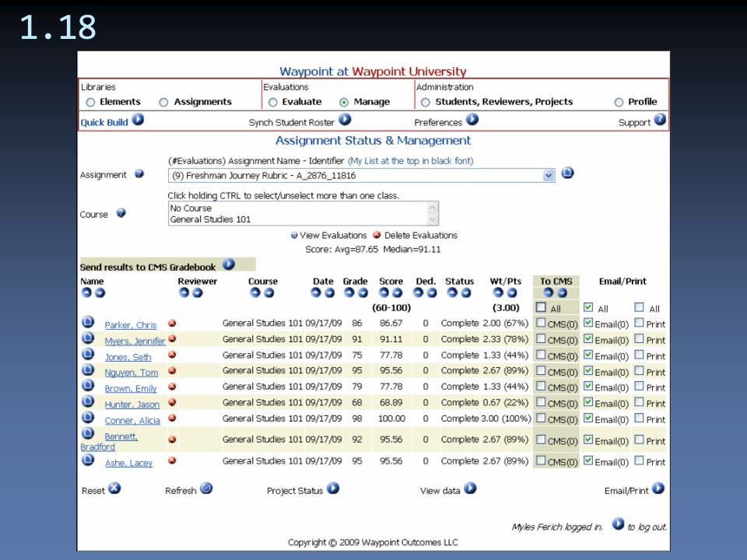This screenshot has height=560, width=747.
Task: Sort Wt/Pts column with second arrow
Action: [512, 293]
